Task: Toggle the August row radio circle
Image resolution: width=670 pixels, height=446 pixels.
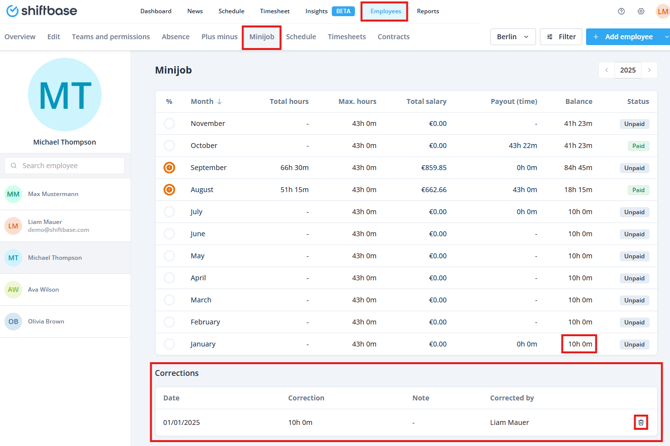Action: (x=169, y=190)
